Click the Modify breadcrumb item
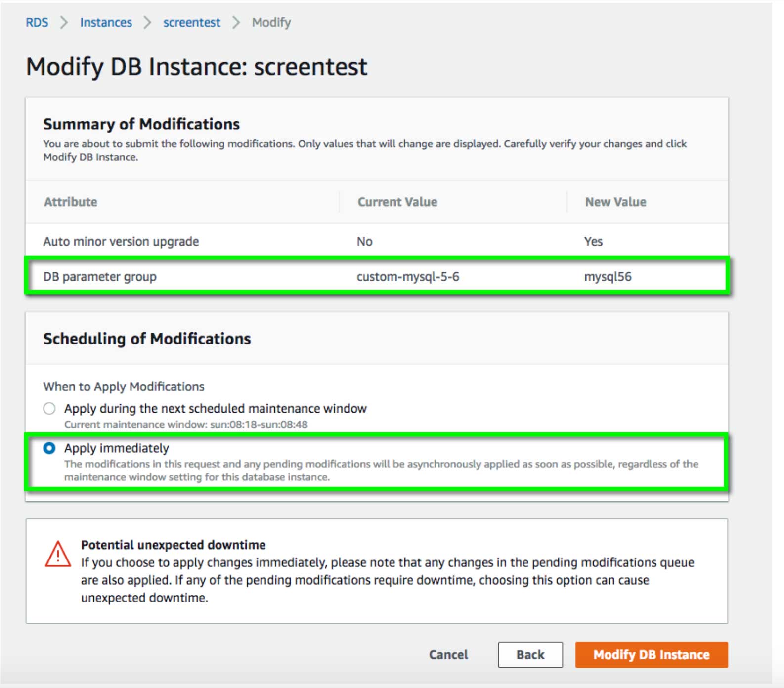Viewport: 784px width, 688px height. click(x=271, y=22)
